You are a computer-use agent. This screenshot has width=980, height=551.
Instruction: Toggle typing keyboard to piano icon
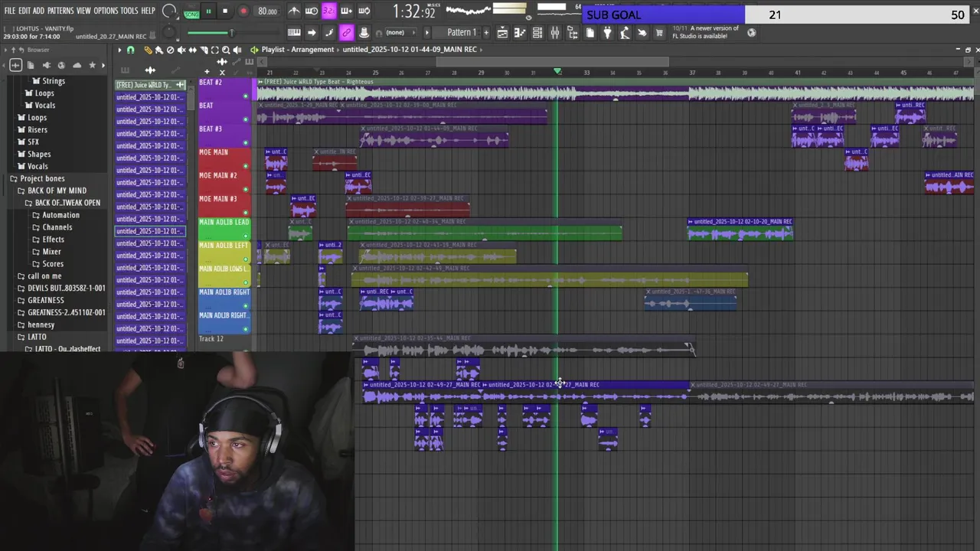(294, 33)
